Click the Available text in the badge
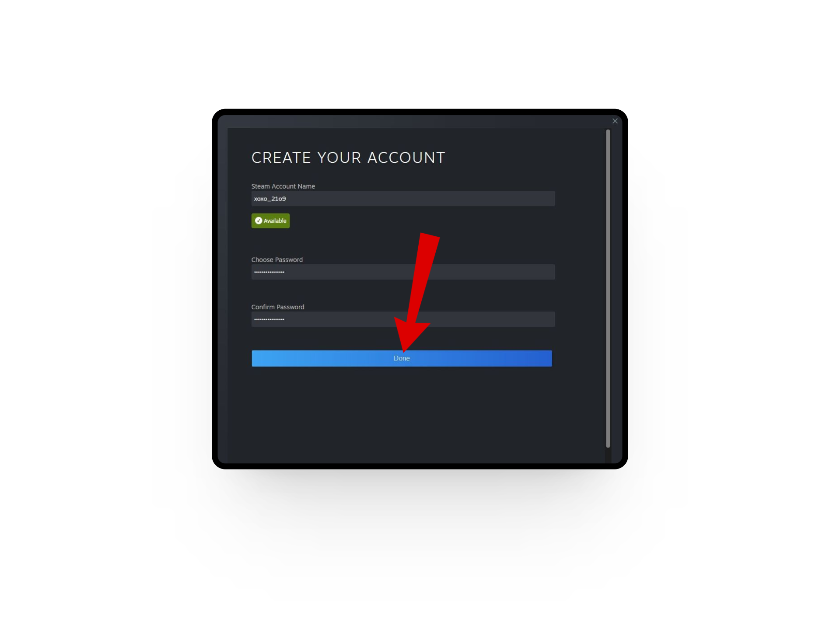Image resolution: width=840 pixels, height=630 pixels. 275,221
